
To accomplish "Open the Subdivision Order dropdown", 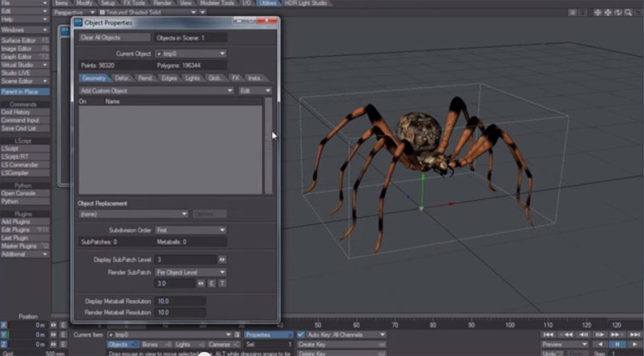I will pyautogui.click(x=190, y=230).
